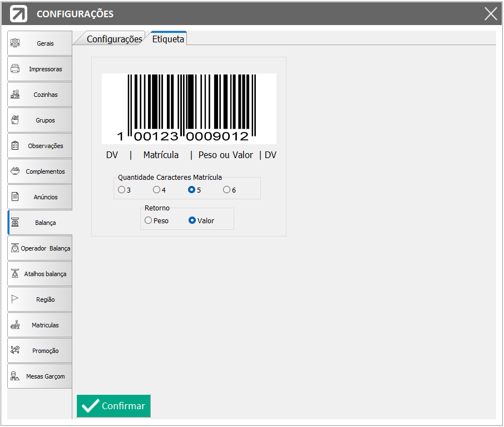Click the Observações clipboard icon
Screen dimensions: 504x427
pos(15,145)
